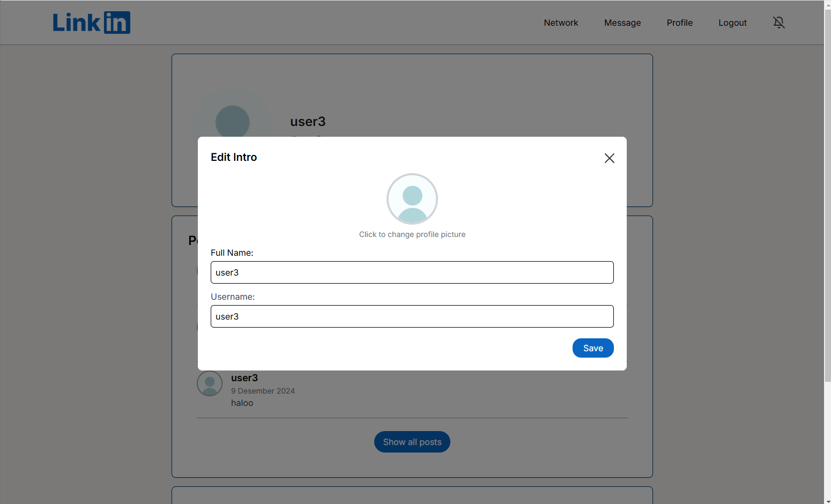Click the 'Click to change profile picture' text
Screen dimensions: 831x504
tap(412, 234)
